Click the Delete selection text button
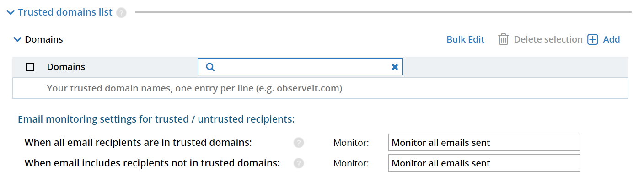The image size is (644, 193). pos(548,39)
